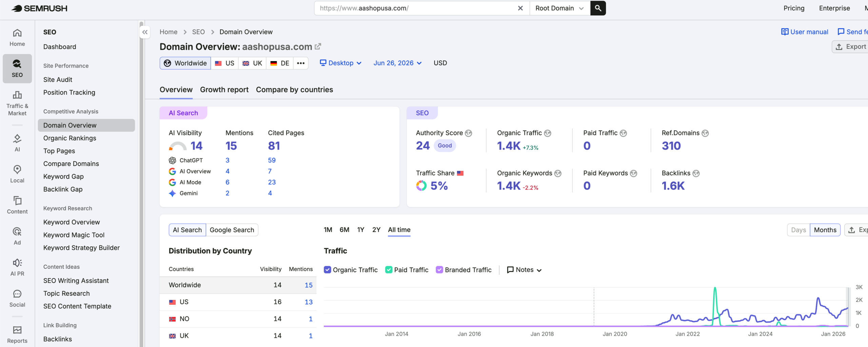Select the 1M time range
The image size is (868, 347).
(328, 230)
